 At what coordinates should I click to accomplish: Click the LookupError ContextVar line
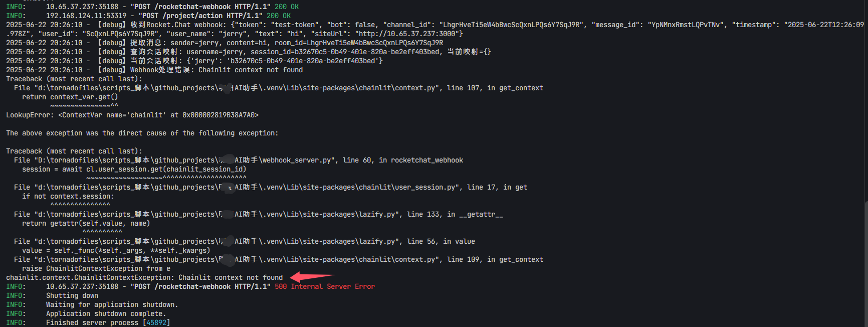132,115
